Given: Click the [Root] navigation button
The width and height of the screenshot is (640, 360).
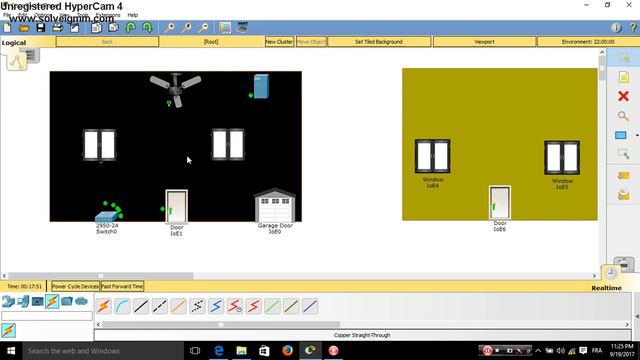Looking at the screenshot, I should pyautogui.click(x=211, y=42).
